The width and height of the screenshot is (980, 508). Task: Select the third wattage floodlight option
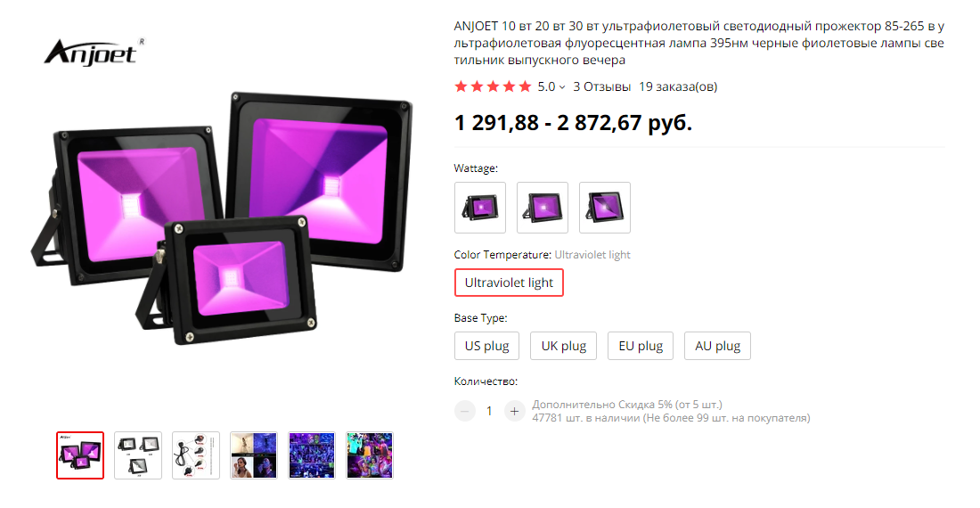[x=605, y=208]
